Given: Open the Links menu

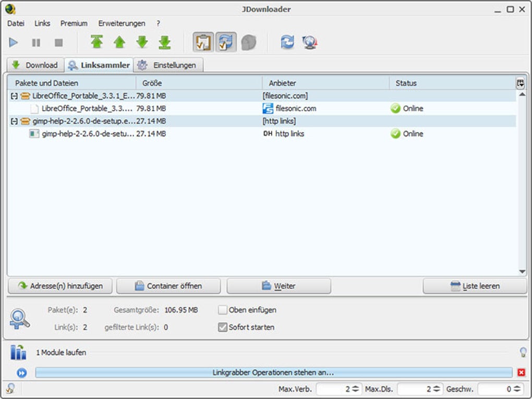Looking at the screenshot, I should pos(42,23).
